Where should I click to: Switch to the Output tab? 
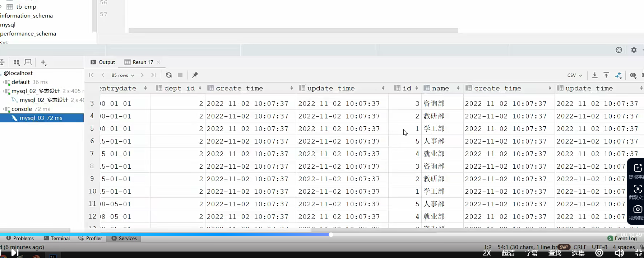tap(103, 62)
